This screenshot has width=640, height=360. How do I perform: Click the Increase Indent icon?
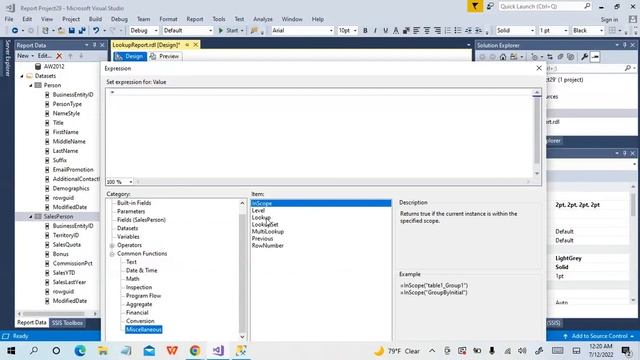[x=478, y=31]
